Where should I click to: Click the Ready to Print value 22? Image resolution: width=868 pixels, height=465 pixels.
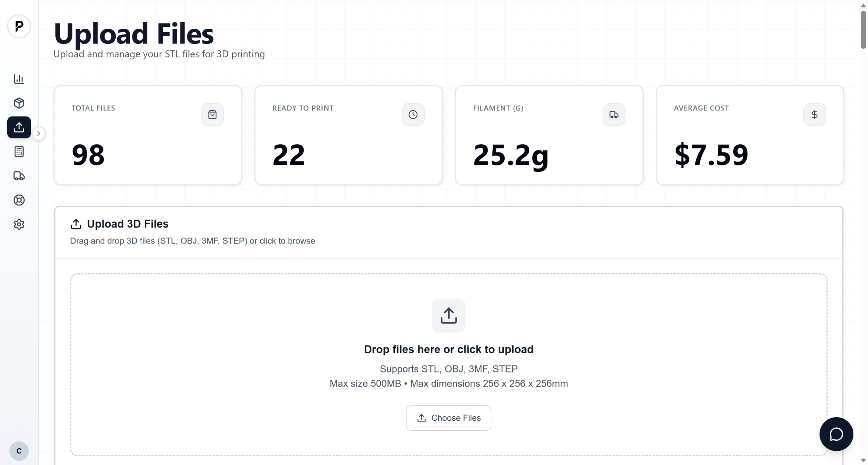pos(288,155)
